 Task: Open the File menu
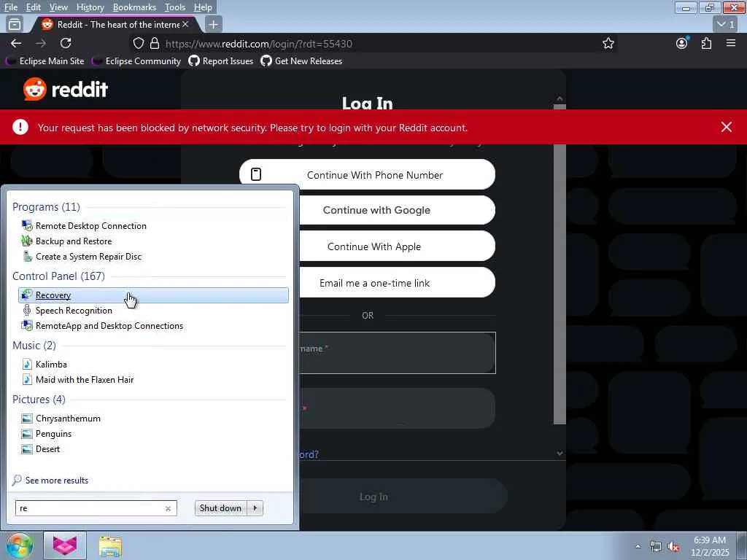(x=10, y=7)
